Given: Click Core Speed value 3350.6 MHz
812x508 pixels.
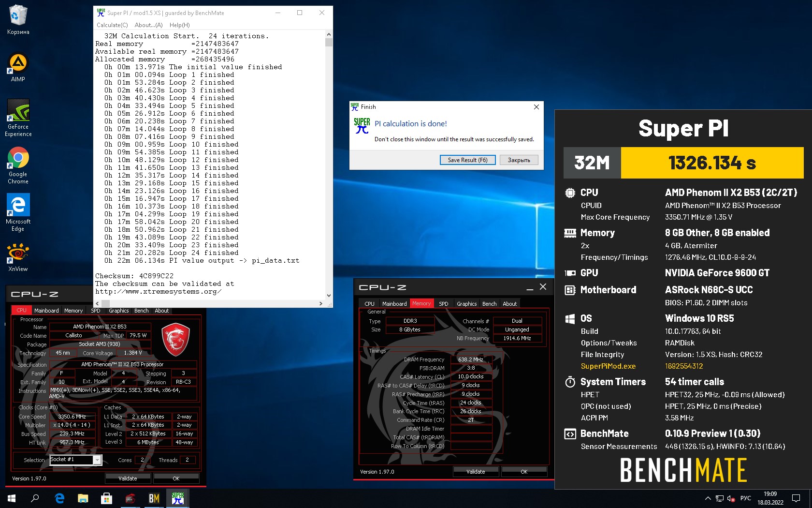Looking at the screenshot, I should (72, 417).
